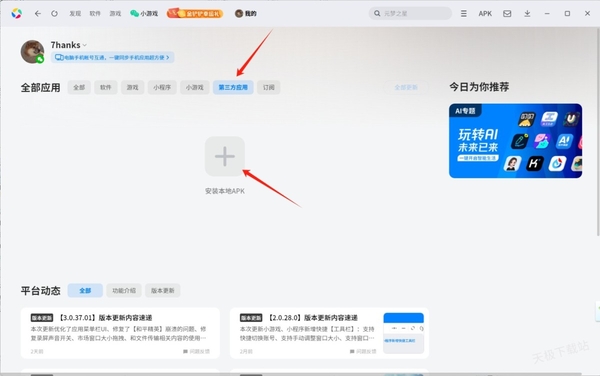The width and height of the screenshot is (600, 376).
Task: Click 问题反馈 on the 3.0.37.01 card
Action: [x=196, y=351]
